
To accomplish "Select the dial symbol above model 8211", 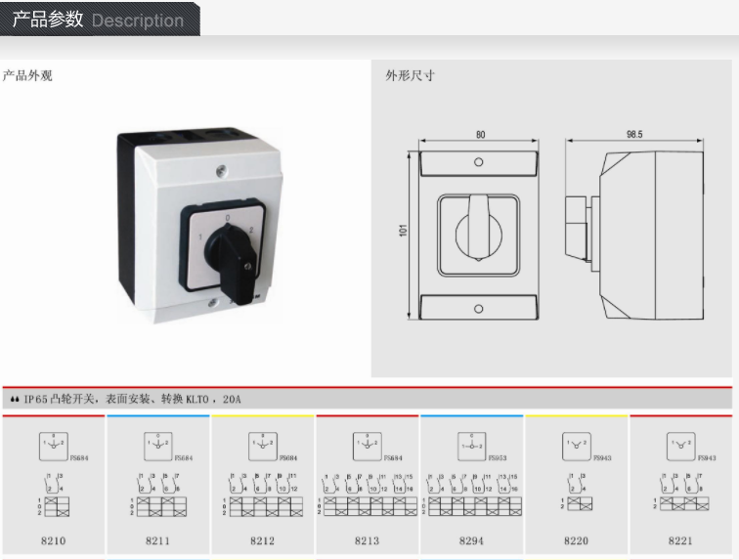I will coord(157,445).
